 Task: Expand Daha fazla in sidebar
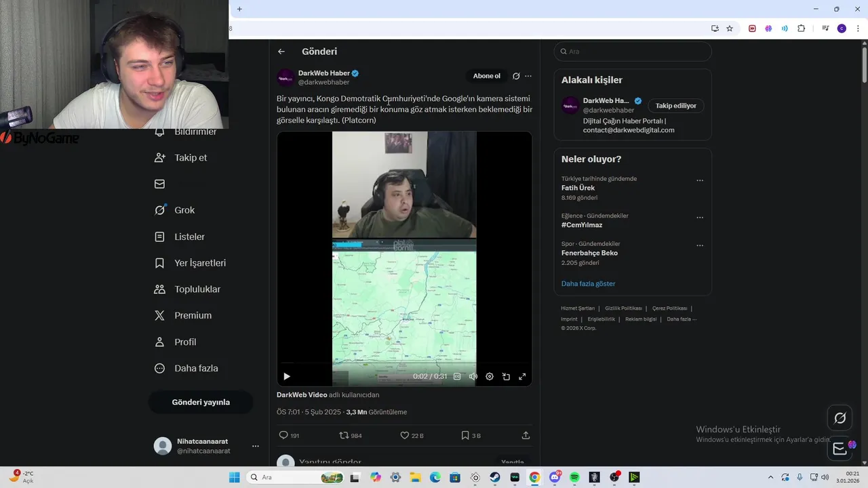coord(186,369)
